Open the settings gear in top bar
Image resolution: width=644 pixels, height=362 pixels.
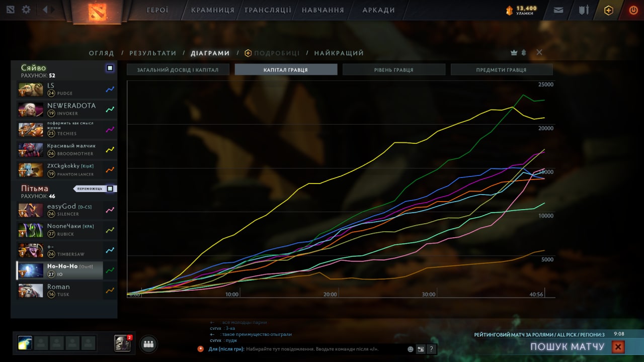[26, 10]
